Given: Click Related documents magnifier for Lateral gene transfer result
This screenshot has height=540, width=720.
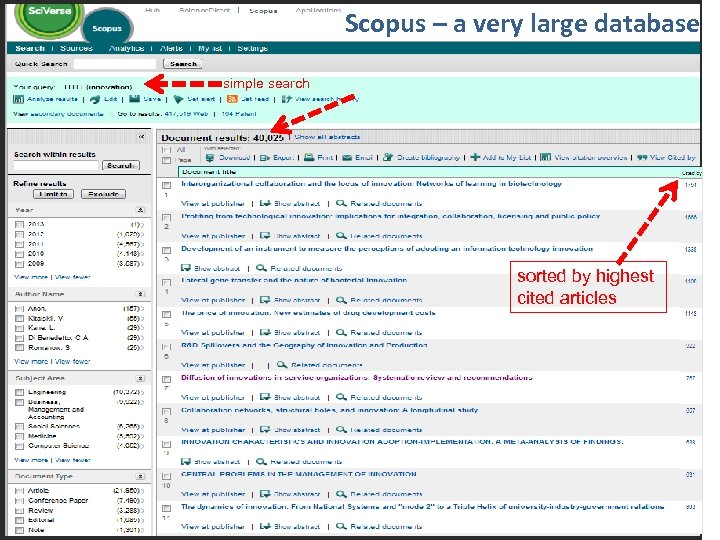Looking at the screenshot, I should coord(341,300).
